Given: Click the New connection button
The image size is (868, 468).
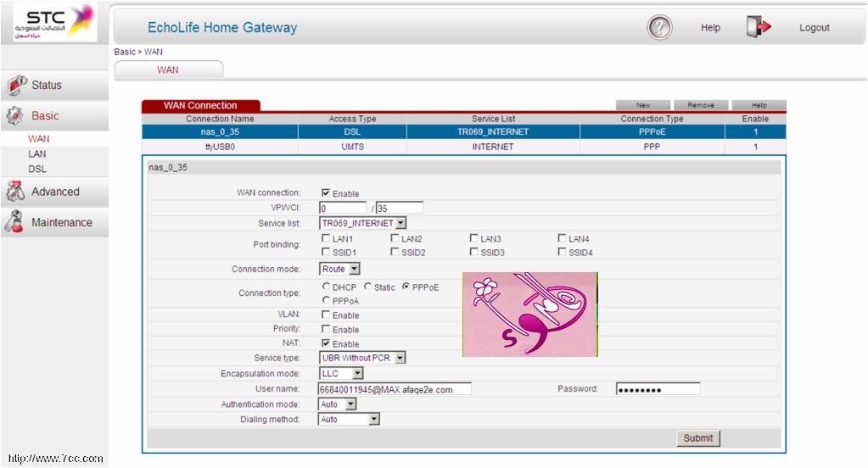Looking at the screenshot, I should pyautogui.click(x=643, y=105).
